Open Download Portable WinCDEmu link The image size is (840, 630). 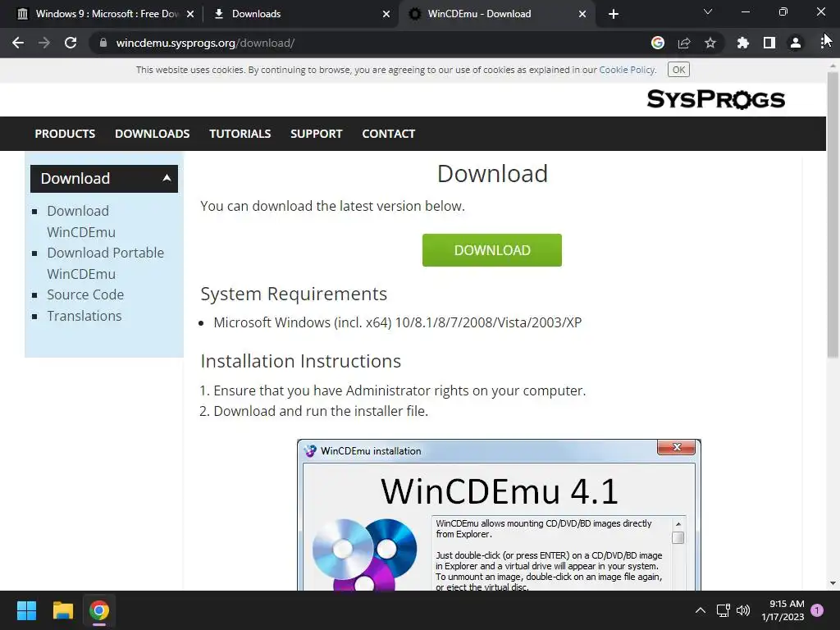tap(105, 263)
